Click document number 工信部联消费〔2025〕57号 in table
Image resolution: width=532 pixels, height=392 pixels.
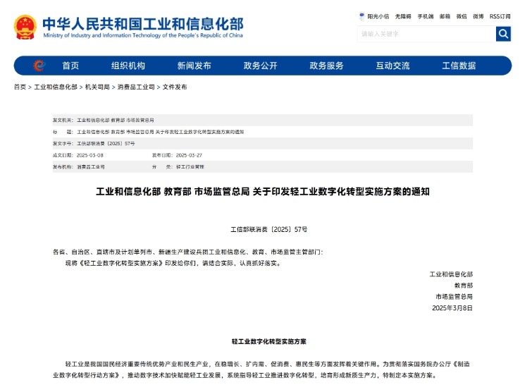point(106,144)
